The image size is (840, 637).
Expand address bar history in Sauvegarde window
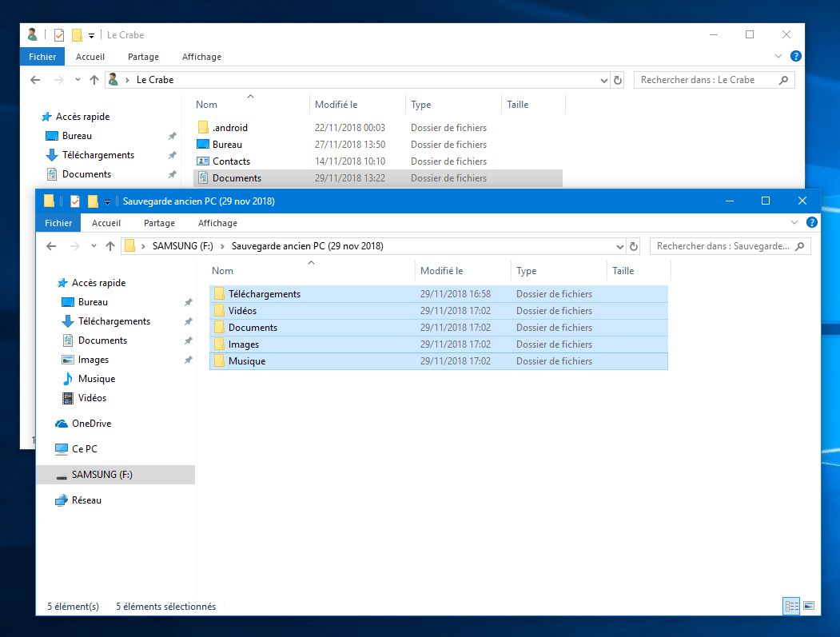point(620,246)
